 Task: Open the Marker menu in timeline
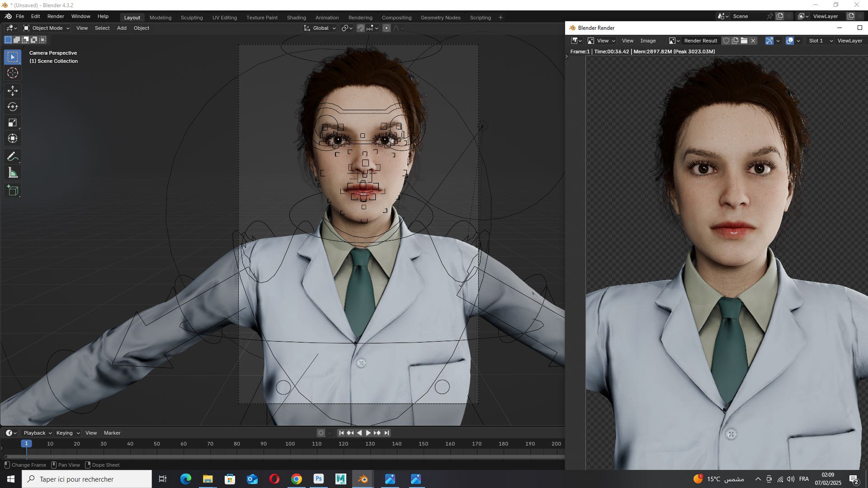112,433
